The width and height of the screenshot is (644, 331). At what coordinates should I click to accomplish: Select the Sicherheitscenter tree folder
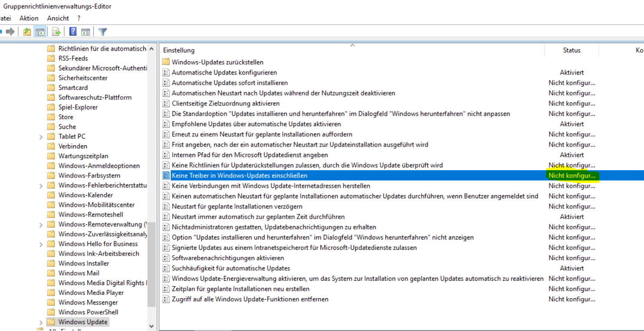[x=83, y=78]
